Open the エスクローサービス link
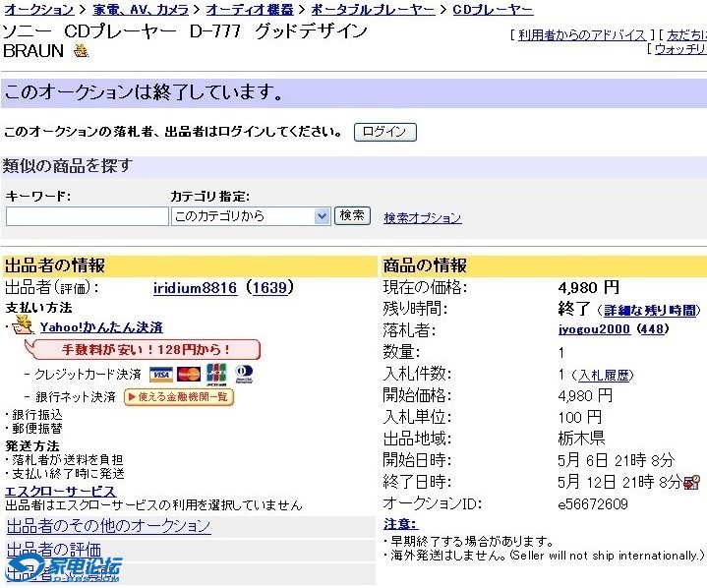 tap(60, 491)
